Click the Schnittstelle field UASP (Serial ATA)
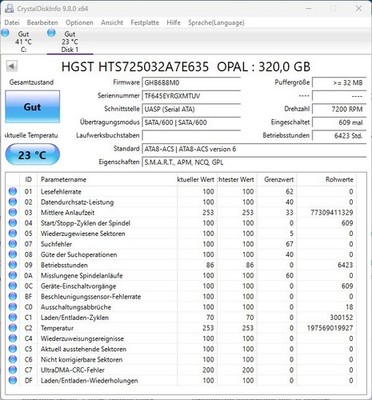The height and width of the screenshot is (400, 372). [191, 109]
